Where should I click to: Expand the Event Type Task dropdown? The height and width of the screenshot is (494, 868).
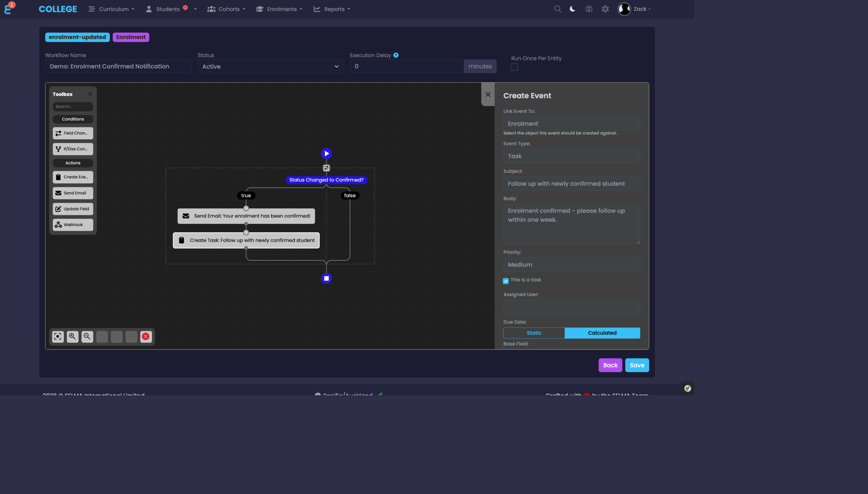point(572,156)
